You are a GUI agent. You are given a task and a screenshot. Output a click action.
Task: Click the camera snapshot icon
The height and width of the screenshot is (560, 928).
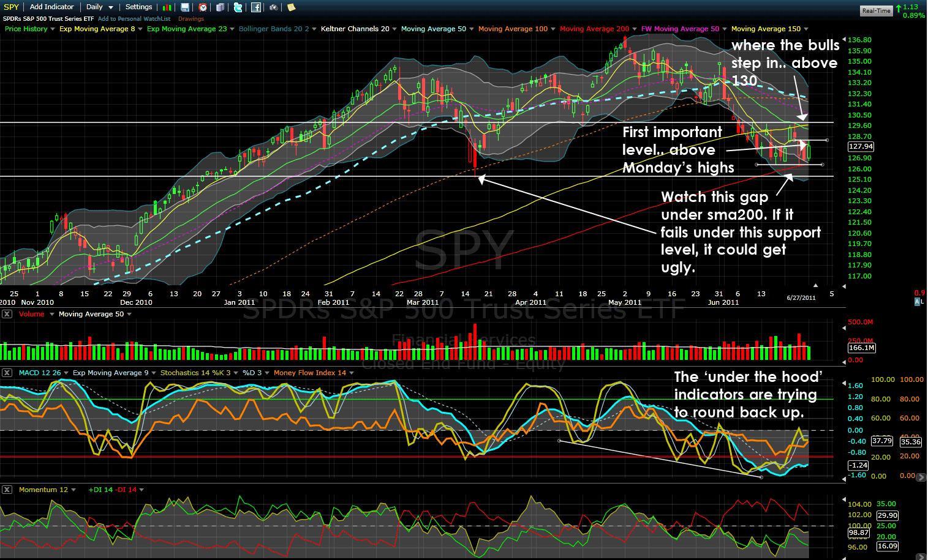(x=274, y=7)
